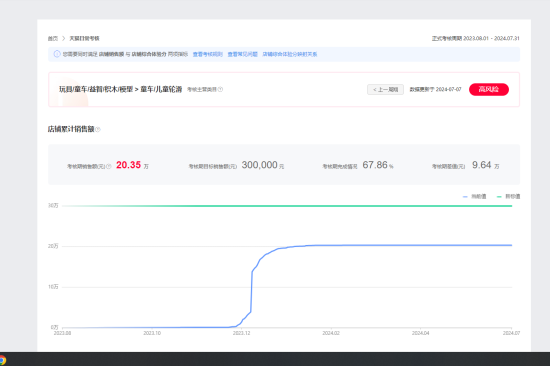Toggle the blue 当前值 legend entry

pos(474,197)
